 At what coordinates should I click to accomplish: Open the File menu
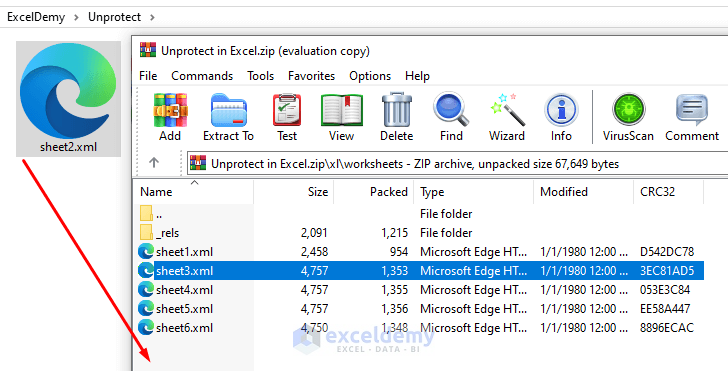(x=148, y=76)
